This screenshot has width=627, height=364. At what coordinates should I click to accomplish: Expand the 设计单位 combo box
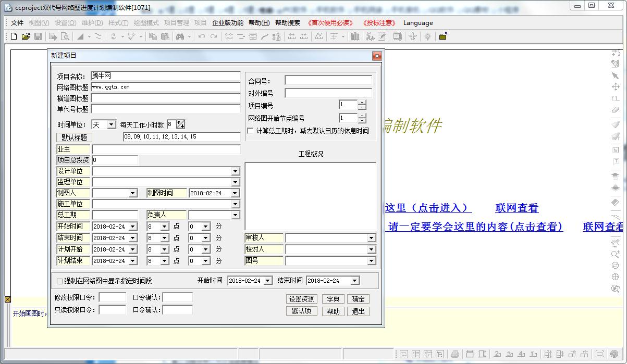pos(235,171)
